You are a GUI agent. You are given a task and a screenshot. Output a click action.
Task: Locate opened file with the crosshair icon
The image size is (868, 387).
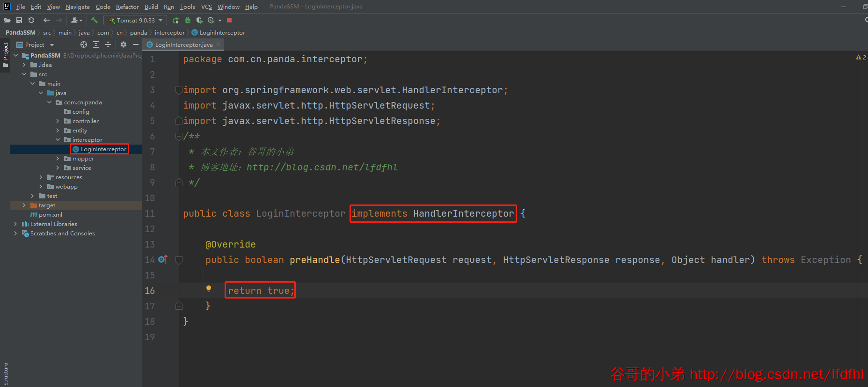(84, 44)
